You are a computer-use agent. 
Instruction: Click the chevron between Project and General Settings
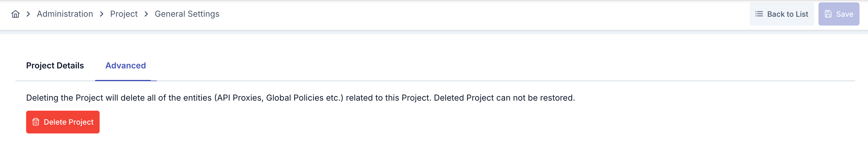click(x=146, y=14)
